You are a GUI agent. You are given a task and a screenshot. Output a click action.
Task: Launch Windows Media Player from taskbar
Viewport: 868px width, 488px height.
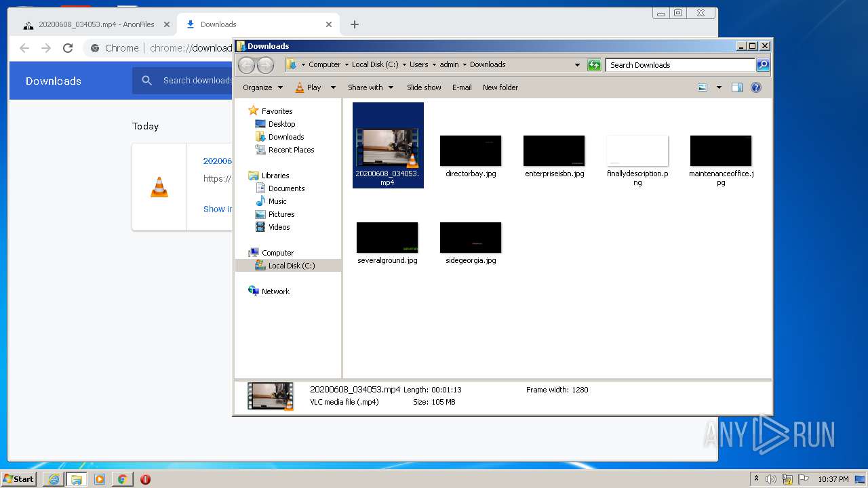(x=100, y=479)
